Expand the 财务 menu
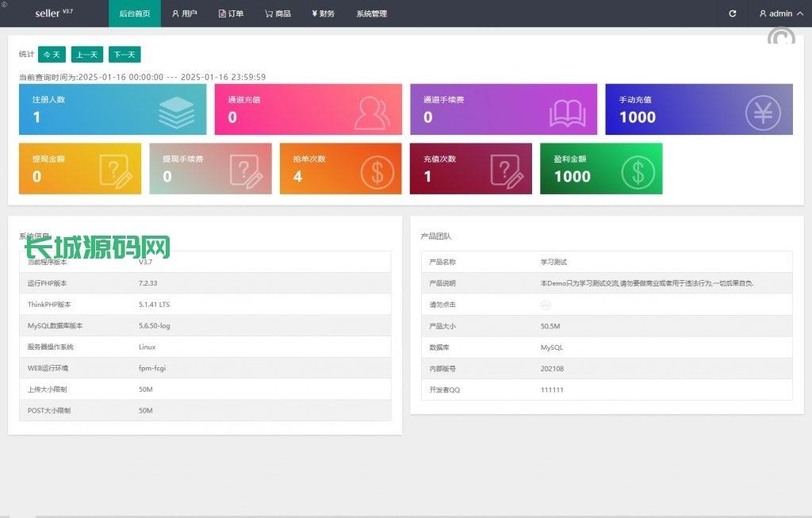Viewport: 812px width, 518px height. pyautogui.click(x=323, y=13)
